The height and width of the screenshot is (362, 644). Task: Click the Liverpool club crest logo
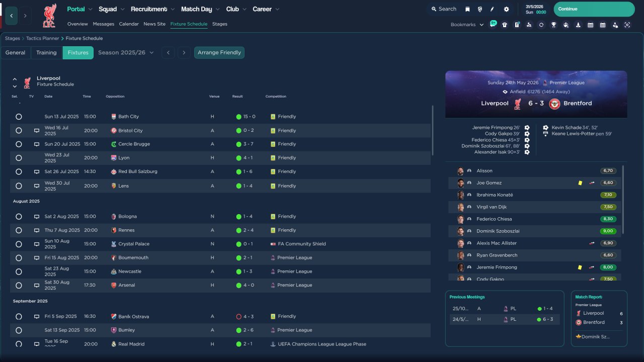pyautogui.click(x=49, y=16)
